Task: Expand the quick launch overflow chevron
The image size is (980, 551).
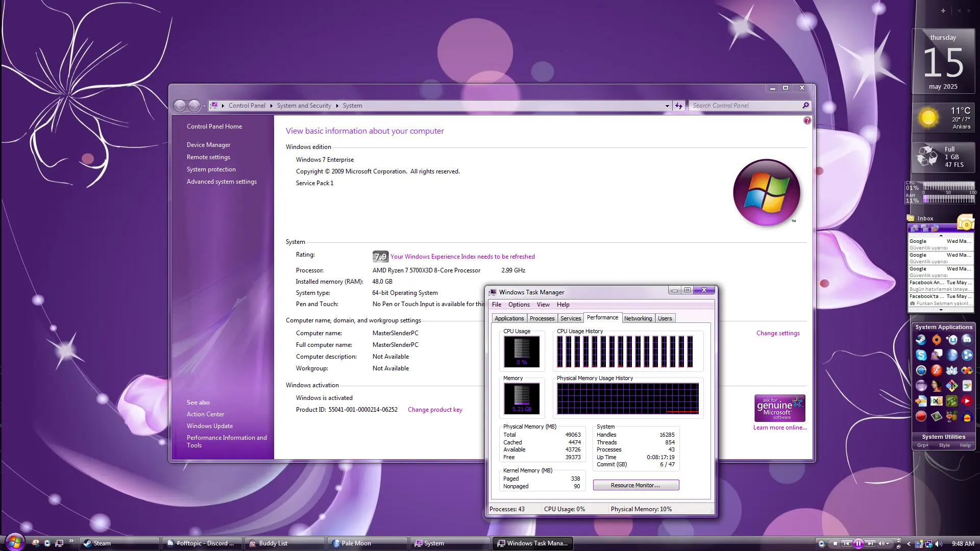Action: point(71,541)
